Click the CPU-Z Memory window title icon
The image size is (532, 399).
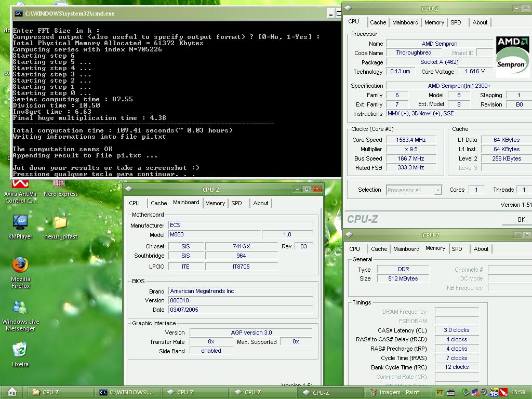[x=350, y=235]
